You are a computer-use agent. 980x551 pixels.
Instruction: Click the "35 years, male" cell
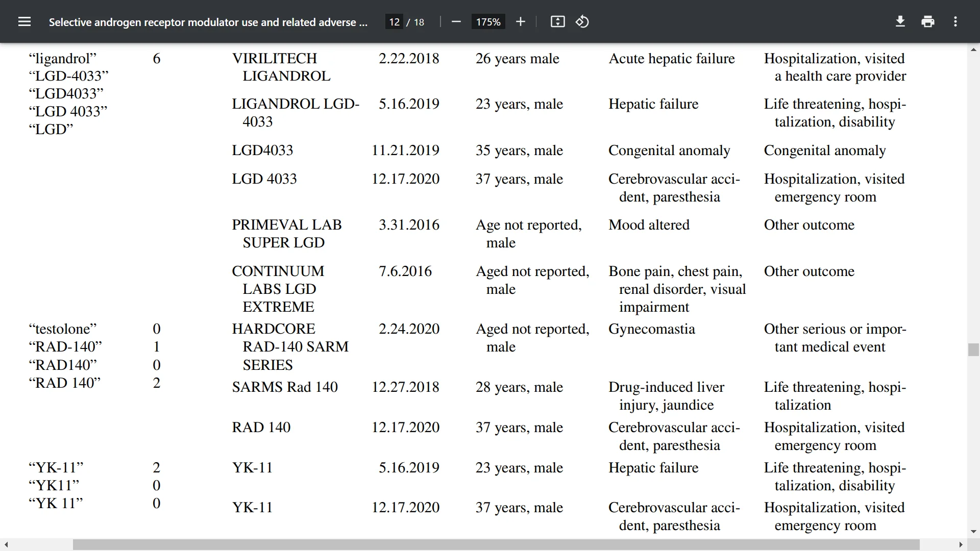[x=519, y=151]
